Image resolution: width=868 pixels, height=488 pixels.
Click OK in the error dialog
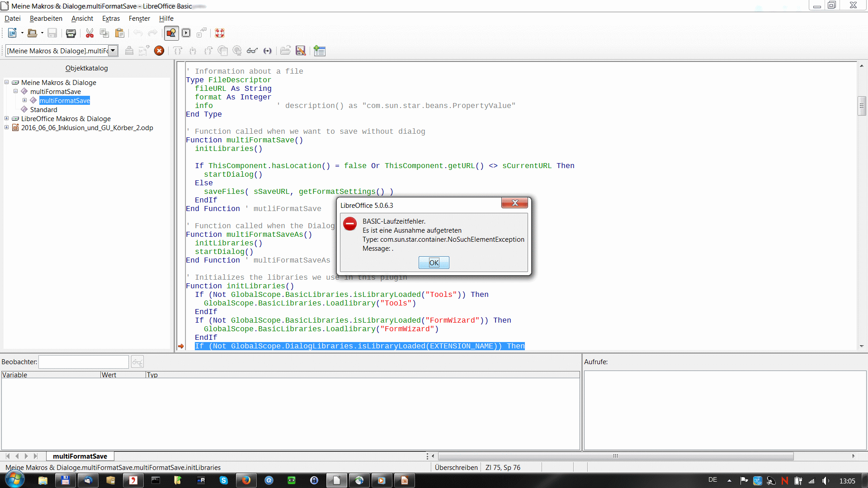(x=434, y=263)
